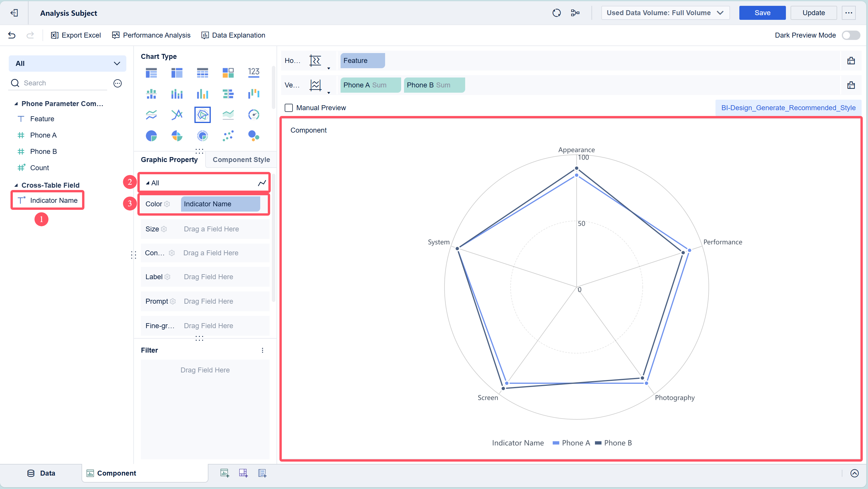The width and height of the screenshot is (868, 489).
Task: Enable the Manual Preview checkbox
Action: click(x=289, y=108)
